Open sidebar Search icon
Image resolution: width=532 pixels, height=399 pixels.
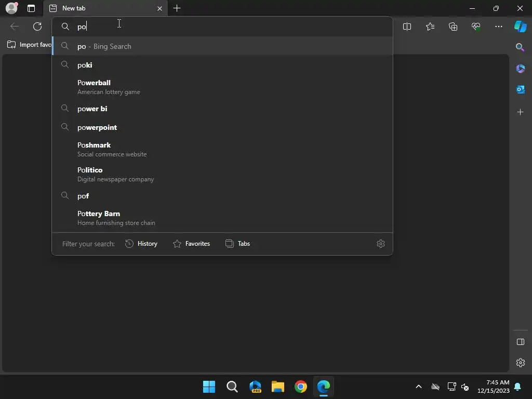[520, 47]
